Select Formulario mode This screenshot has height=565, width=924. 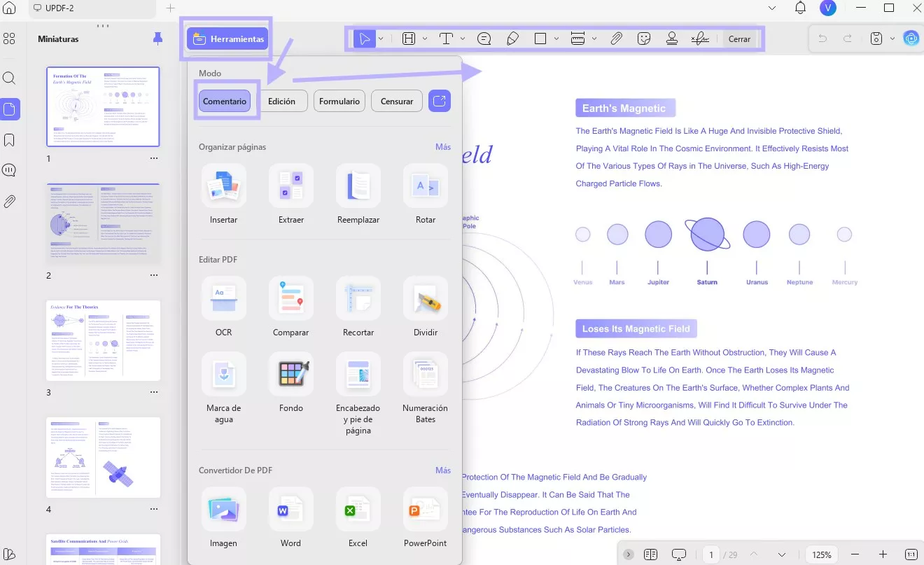[339, 101]
